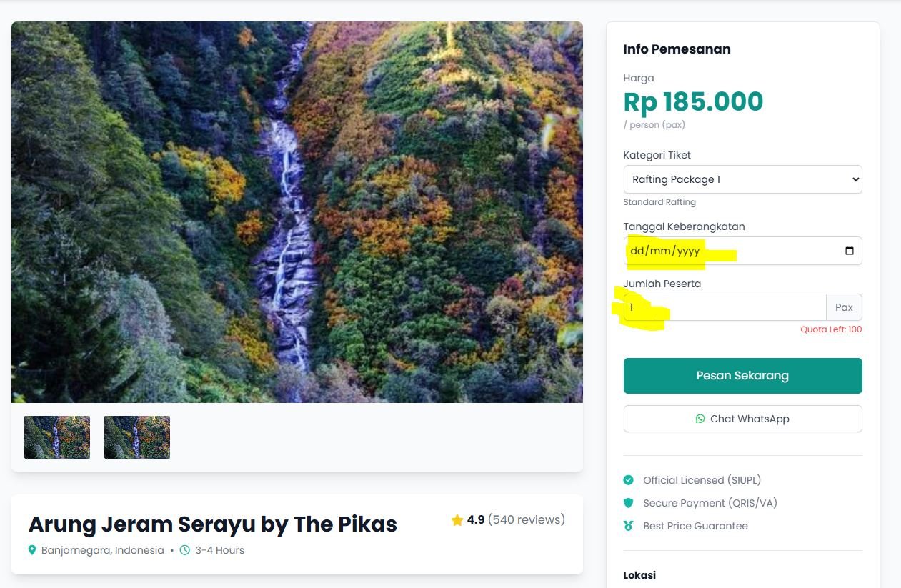Click the calendar icon in Tanggal Keberangkatan field

[x=850, y=250]
